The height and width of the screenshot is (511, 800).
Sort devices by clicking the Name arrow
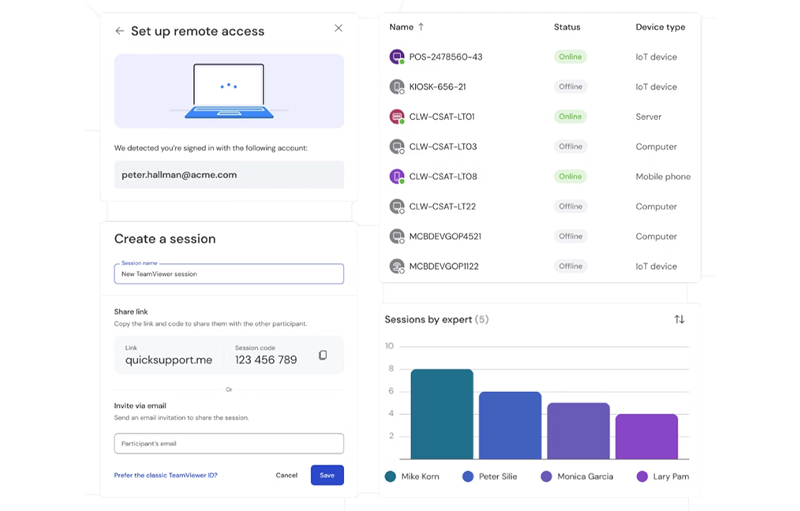pos(421,27)
